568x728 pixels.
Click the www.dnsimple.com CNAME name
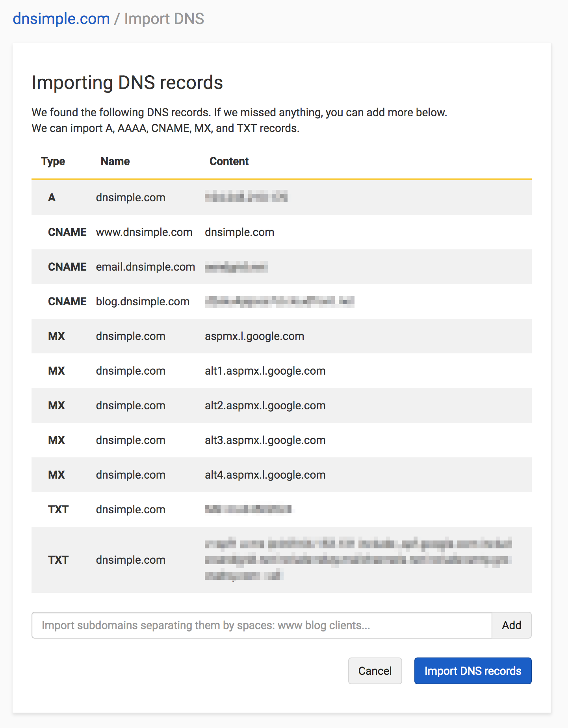click(x=144, y=232)
